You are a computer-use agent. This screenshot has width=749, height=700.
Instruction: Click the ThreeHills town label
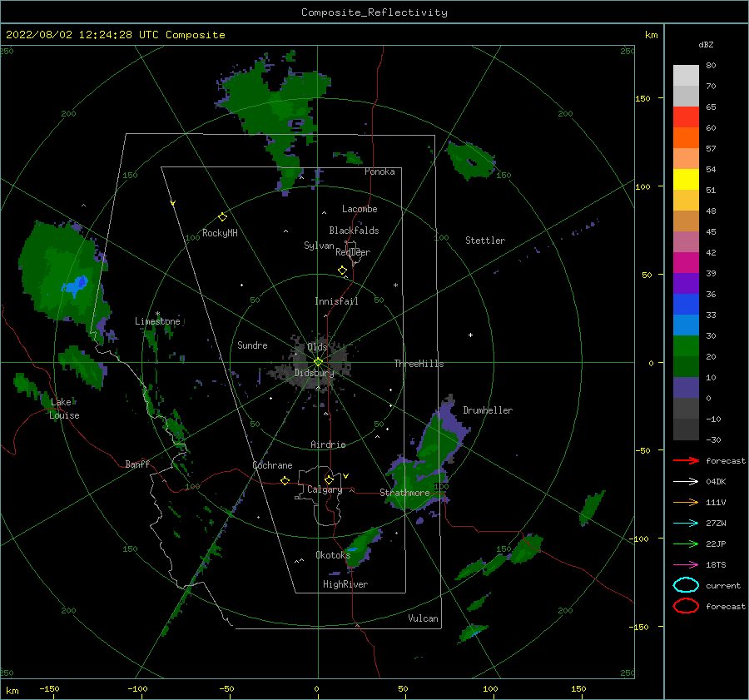(x=419, y=364)
